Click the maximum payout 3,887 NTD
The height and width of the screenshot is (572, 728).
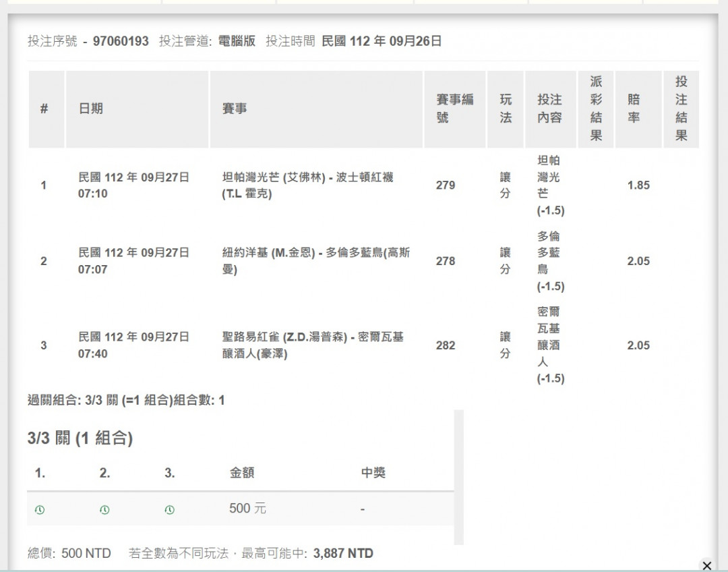click(x=343, y=553)
